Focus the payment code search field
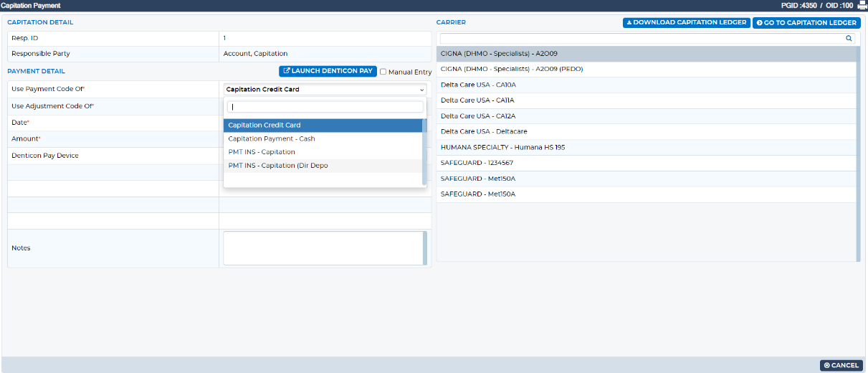The width and height of the screenshot is (868, 373). point(325,107)
